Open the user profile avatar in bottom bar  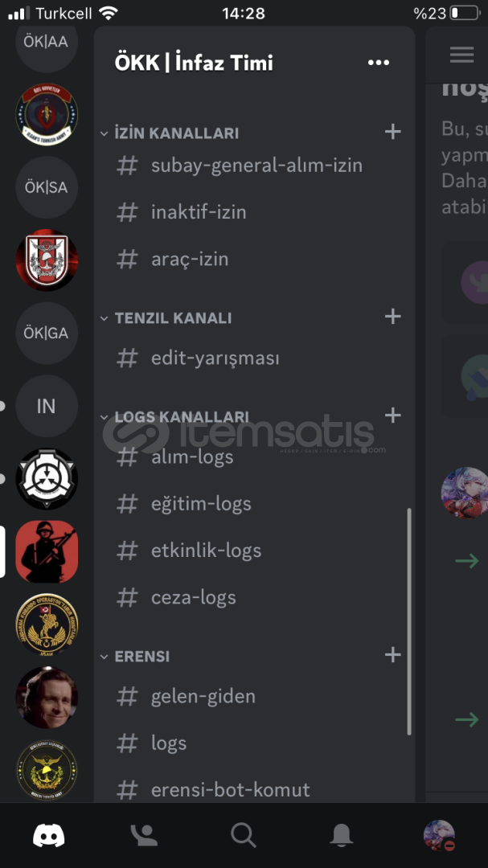439,835
